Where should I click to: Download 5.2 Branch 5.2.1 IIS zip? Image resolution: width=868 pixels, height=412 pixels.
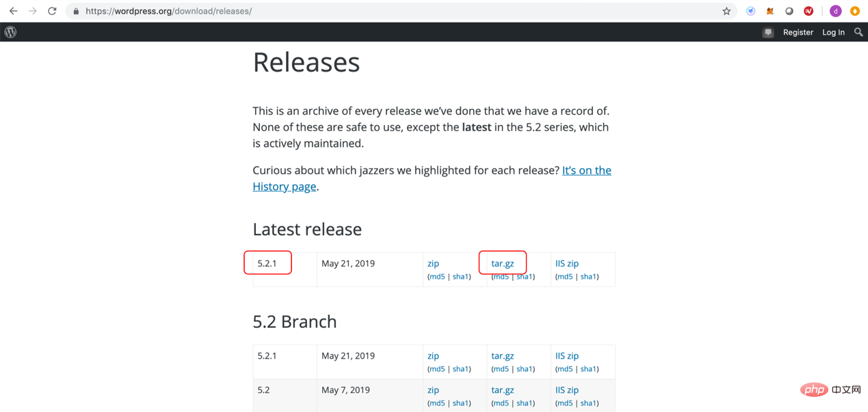click(567, 355)
